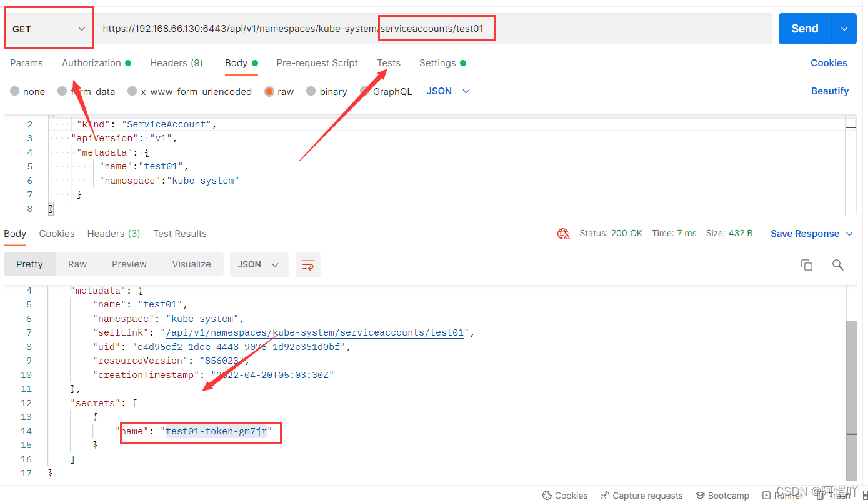Open the response Headers (3) tab
This screenshot has width=868, height=503.
(x=114, y=234)
